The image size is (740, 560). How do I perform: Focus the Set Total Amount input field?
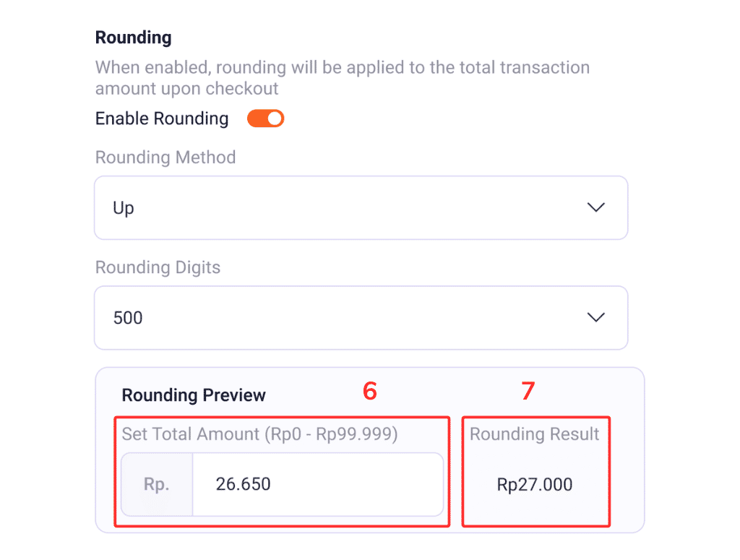[x=317, y=484]
